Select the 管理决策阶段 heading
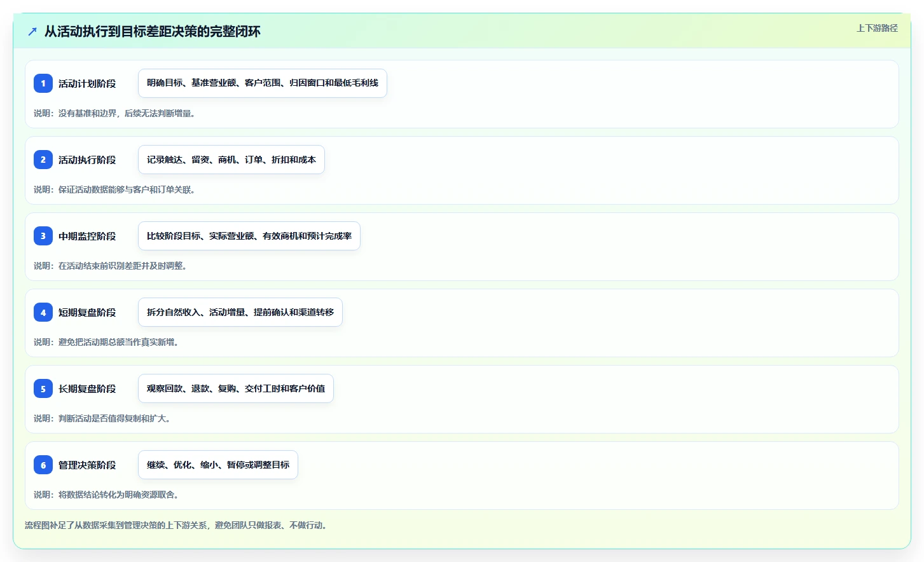This screenshot has height=562, width=924. [x=87, y=465]
